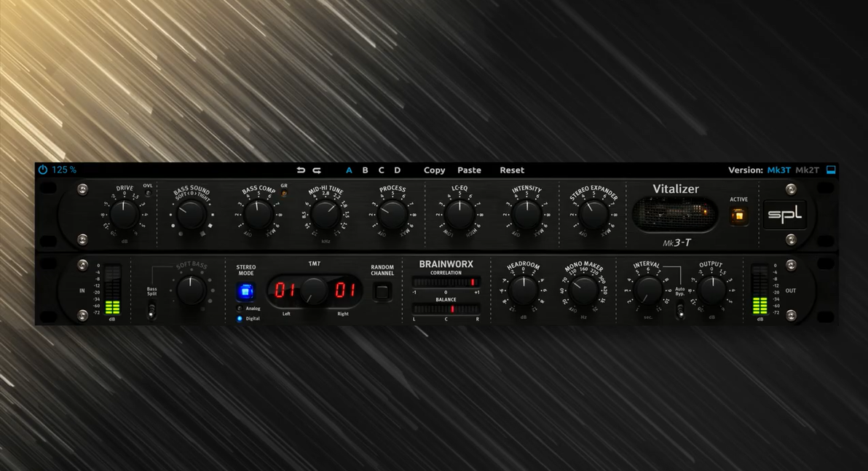Copy the current settings
The image size is (868, 471).
coord(435,170)
